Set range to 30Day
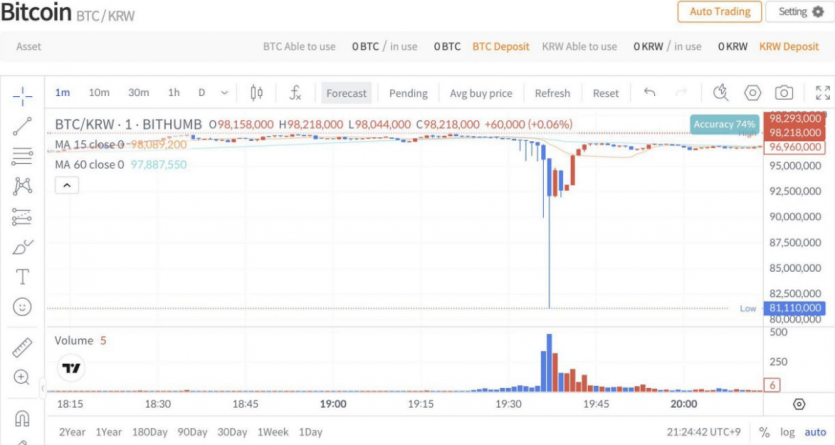The height and width of the screenshot is (445, 835). pyautogui.click(x=232, y=432)
